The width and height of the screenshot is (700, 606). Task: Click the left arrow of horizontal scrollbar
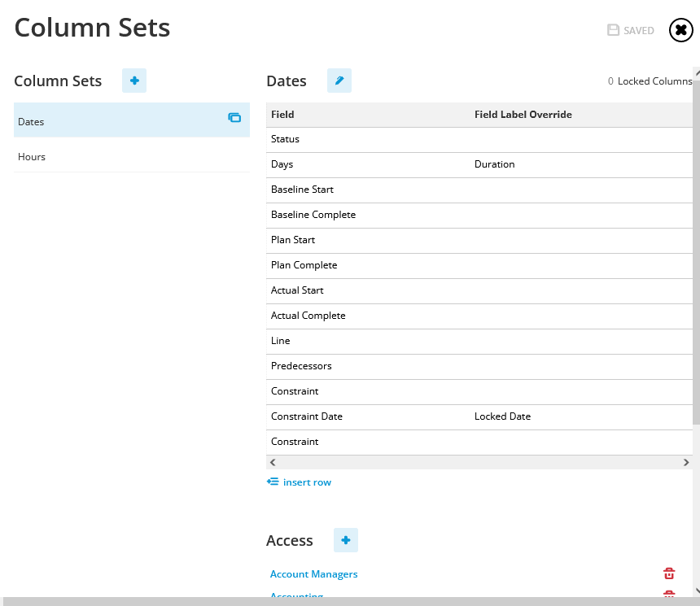[x=272, y=462]
